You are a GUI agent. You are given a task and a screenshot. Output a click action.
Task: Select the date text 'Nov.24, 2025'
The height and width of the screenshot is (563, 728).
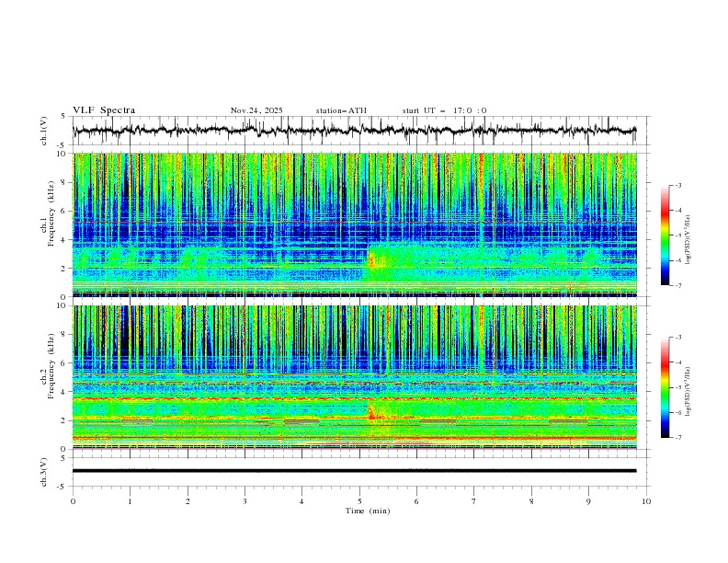click(x=256, y=110)
